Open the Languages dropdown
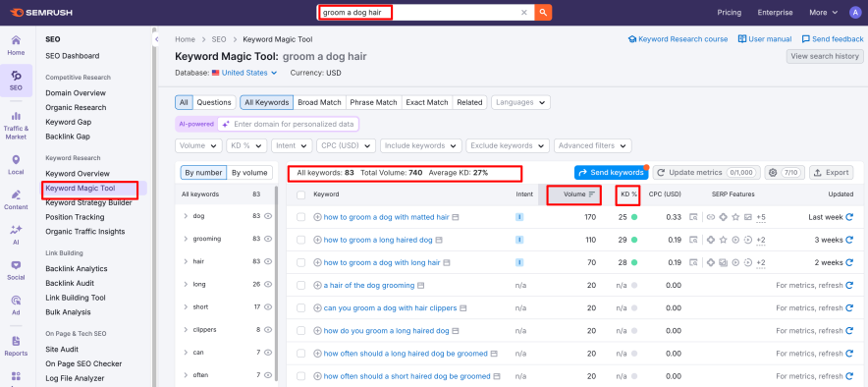This screenshot has height=387, width=868. point(521,102)
